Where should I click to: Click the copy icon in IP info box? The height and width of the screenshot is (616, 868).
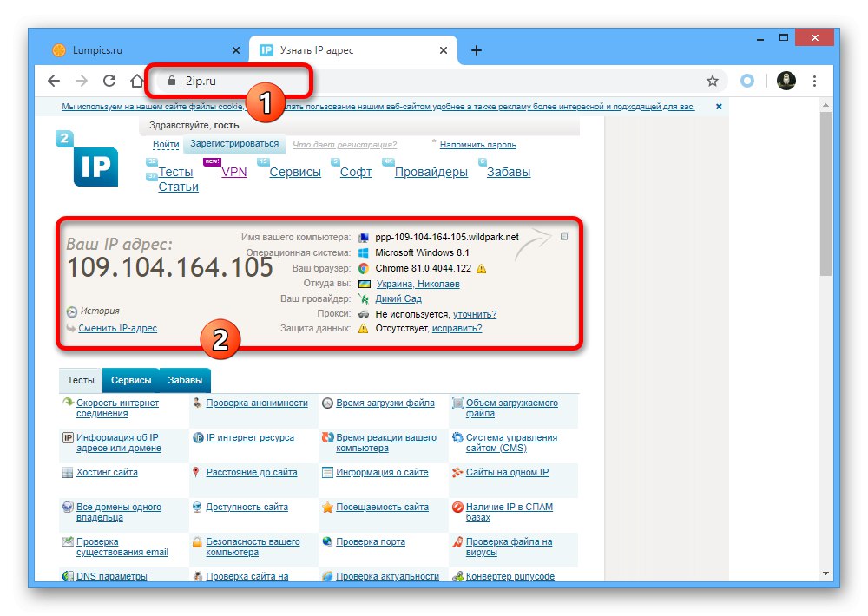(x=564, y=237)
